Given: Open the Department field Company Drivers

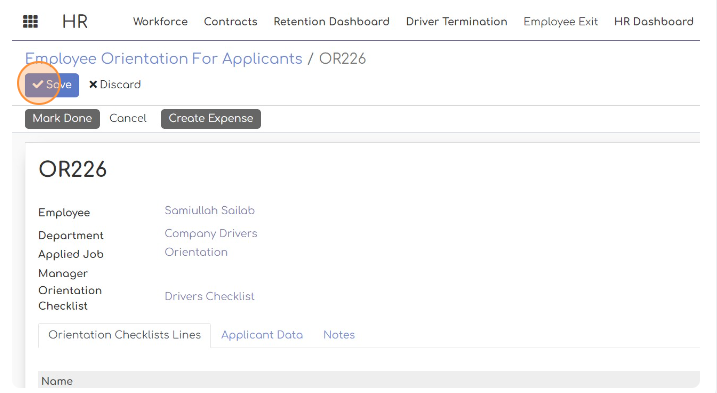Looking at the screenshot, I should (x=211, y=234).
